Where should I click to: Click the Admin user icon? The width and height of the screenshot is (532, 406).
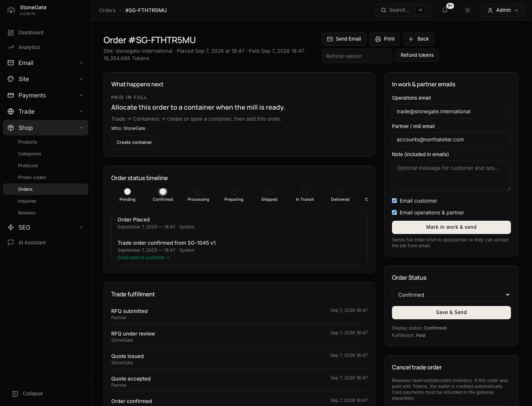point(490,10)
